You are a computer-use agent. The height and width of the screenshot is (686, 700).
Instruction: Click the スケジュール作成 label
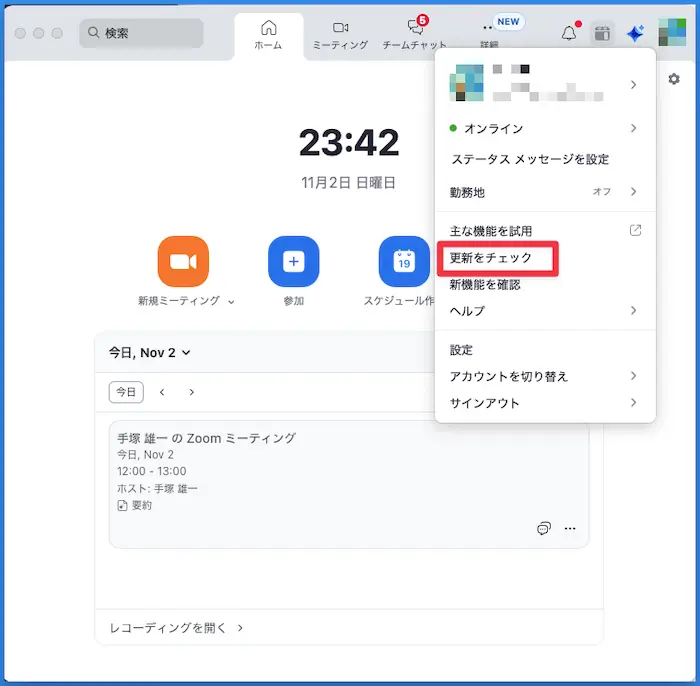(x=399, y=301)
